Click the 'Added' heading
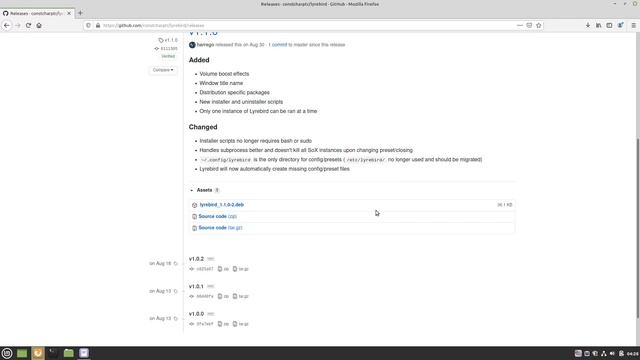Screen dimensions: 640x360 pos(199,60)
